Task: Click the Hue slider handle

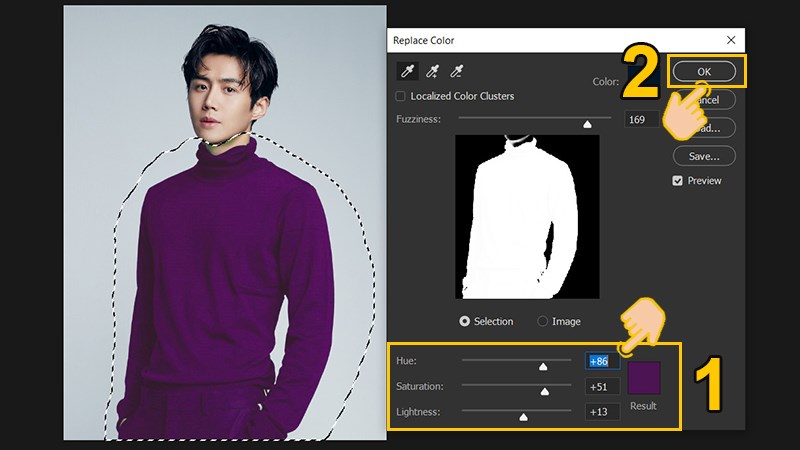Action: click(543, 366)
